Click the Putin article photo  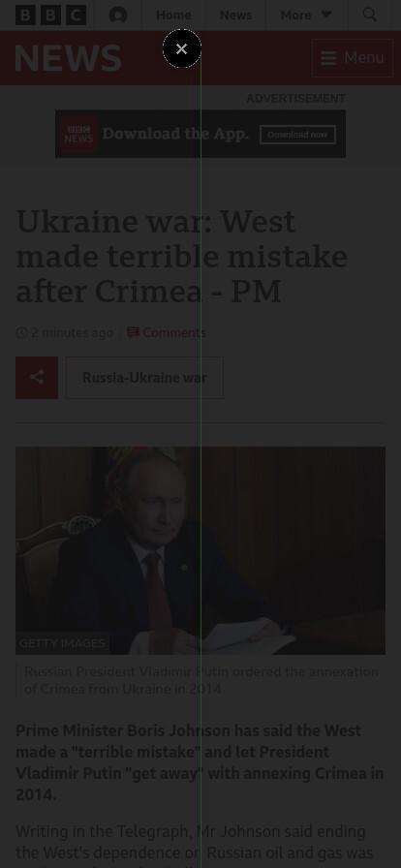(200, 550)
